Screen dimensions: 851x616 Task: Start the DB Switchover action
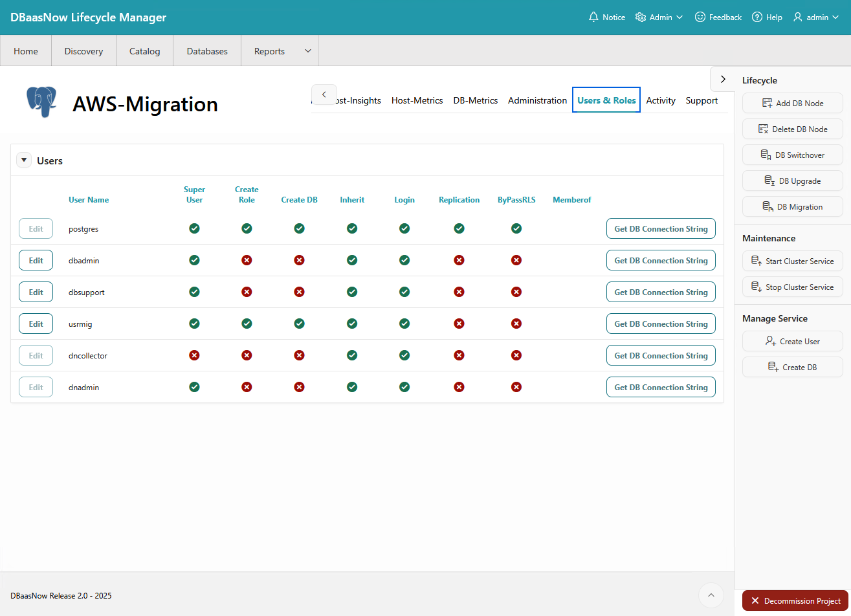point(792,155)
